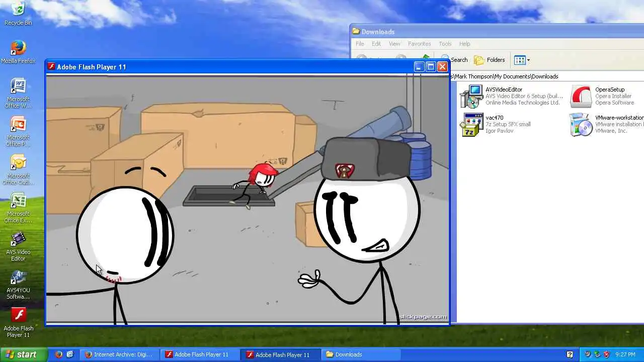Click the help question mark icon on taskbar
The height and width of the screenshot is (362, 644).
[x=570, y=354]
